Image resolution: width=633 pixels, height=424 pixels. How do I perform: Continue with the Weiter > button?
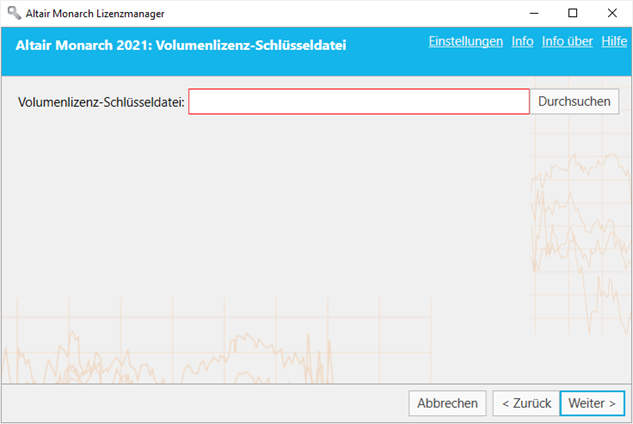[592, 403]
